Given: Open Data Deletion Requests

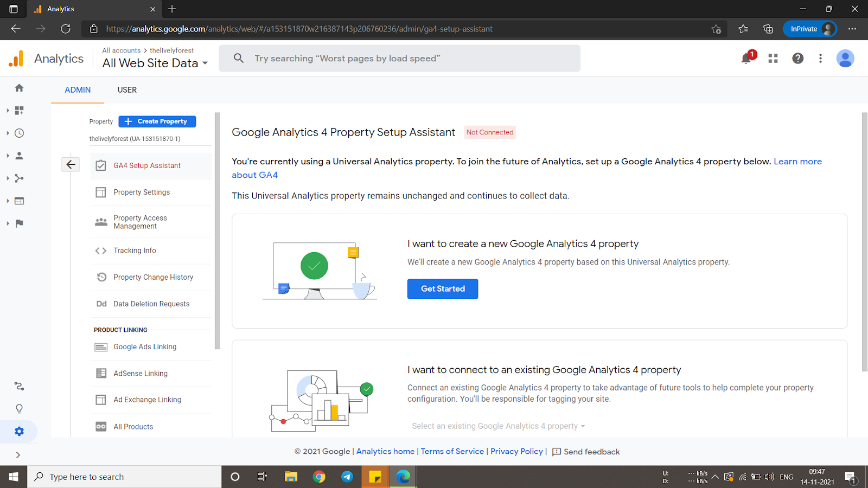Looking at the screenshot, I should pyautogui.click(x=151, y=304).
